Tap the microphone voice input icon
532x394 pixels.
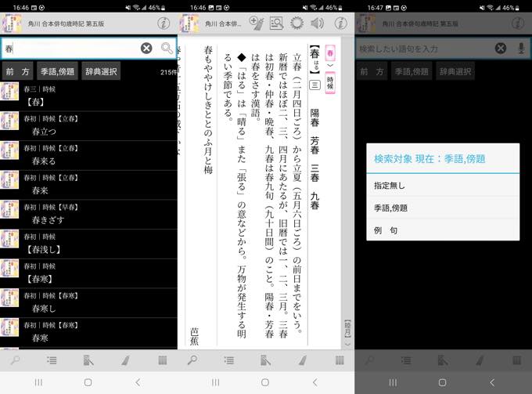click(522, 49)
